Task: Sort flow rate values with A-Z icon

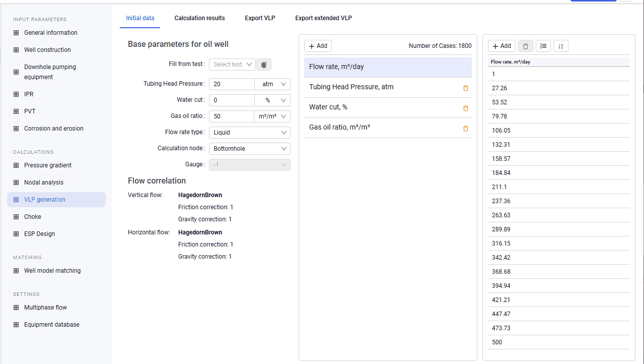Action: point(561,46)
